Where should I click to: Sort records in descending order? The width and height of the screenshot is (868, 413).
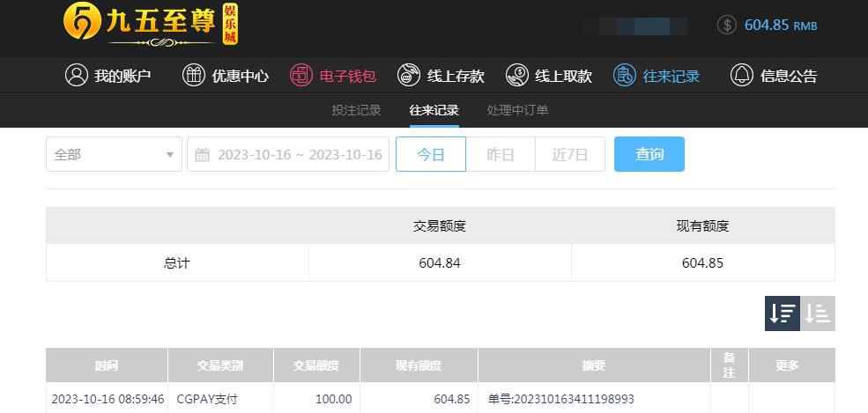783,313
